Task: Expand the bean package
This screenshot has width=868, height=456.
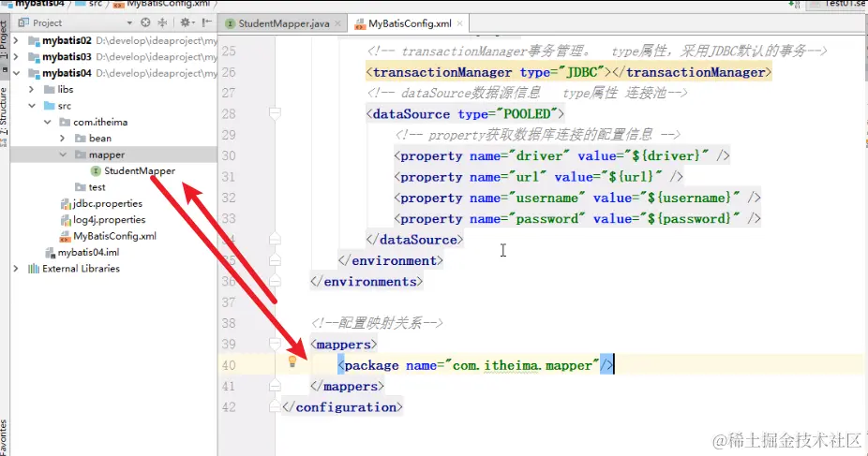Action: pos(63,139)
